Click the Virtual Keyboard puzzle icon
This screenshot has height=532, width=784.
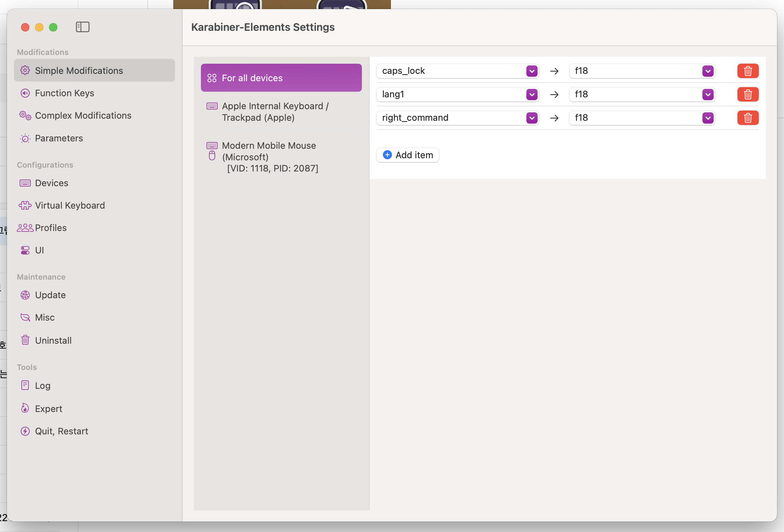[25, 205]
